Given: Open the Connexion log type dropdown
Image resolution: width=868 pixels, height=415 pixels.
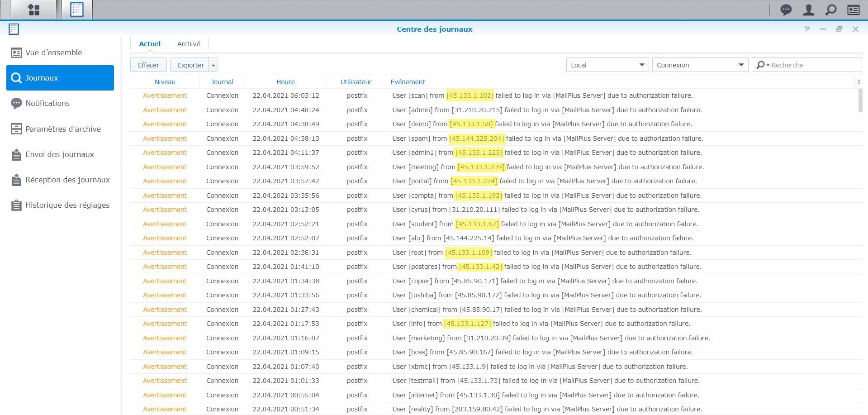Looking at the screenshot, I should (700, 65).
